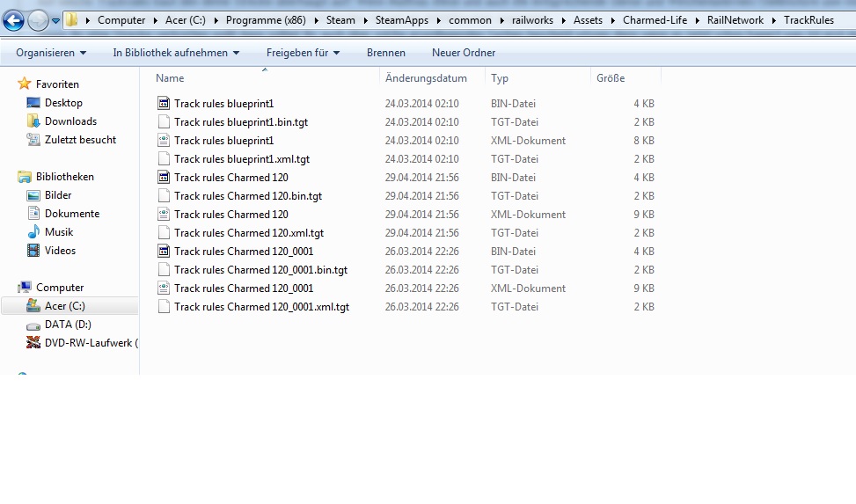This screenshot has height=504, width=856.
Task: Navigate to Acer (C:) in the breadcrumb
Action: (x=185, y=20)
